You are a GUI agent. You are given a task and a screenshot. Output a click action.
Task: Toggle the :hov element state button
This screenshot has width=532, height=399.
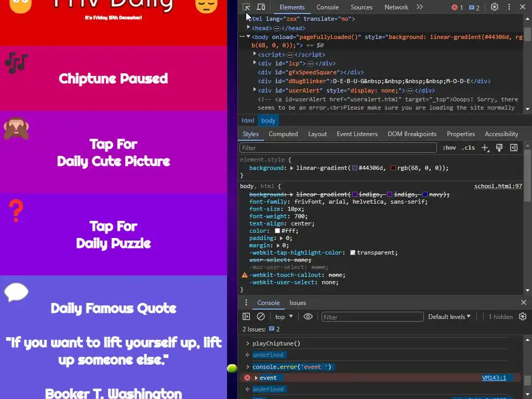tap(449, 148)
